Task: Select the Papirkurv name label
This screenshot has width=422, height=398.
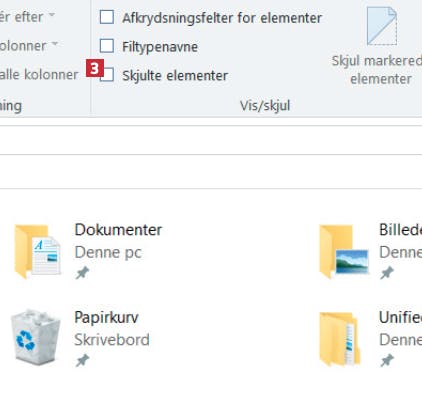Action: (x=106, y=317)
